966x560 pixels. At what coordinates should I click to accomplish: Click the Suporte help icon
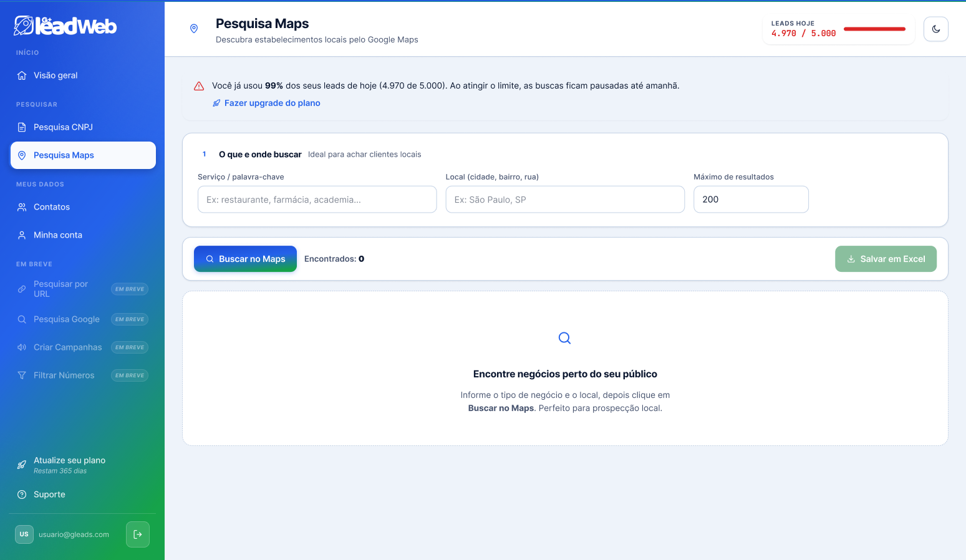(x=22, y=495)
